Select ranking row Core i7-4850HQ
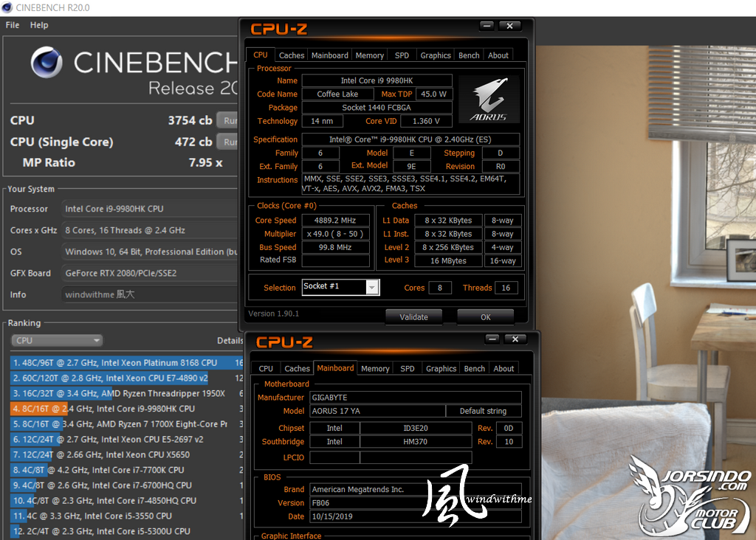 tap(126, 501)
